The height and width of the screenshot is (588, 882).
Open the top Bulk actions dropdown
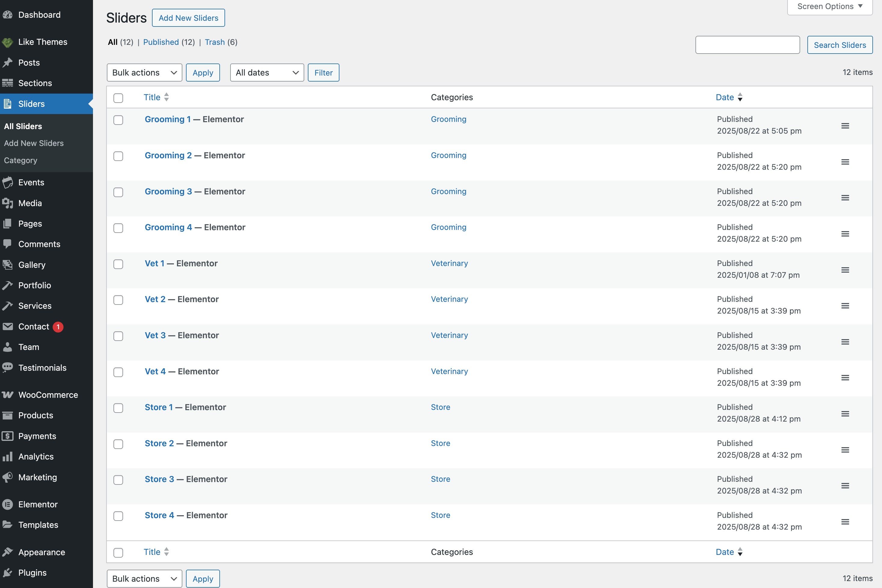144,73
